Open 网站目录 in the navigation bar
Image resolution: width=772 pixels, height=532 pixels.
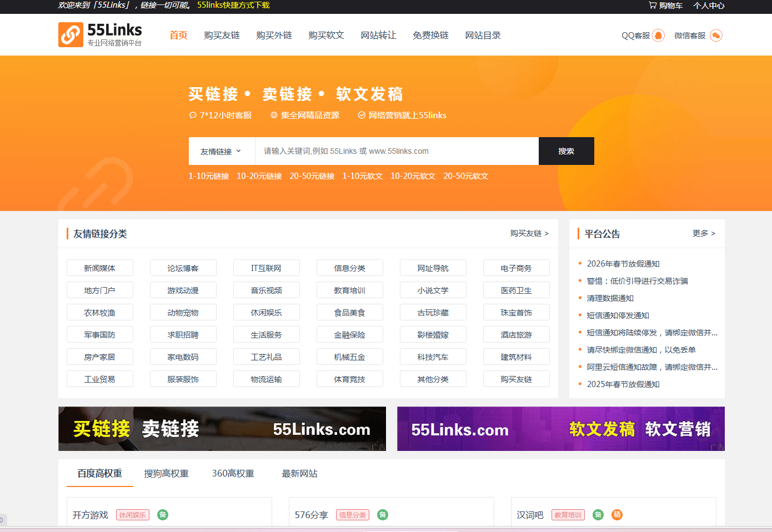483,36
